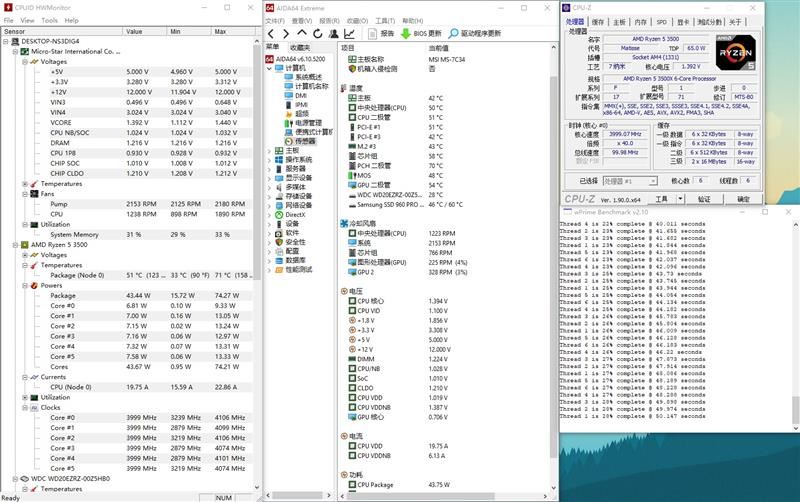Click BIOS 更新 in AIDA64 toolbar
Viewport: 800px width, 502px height.
(x=421, y=34)
